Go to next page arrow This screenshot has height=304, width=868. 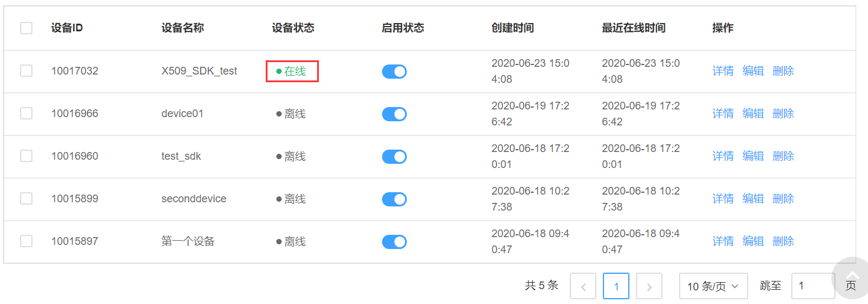point(649,286)
